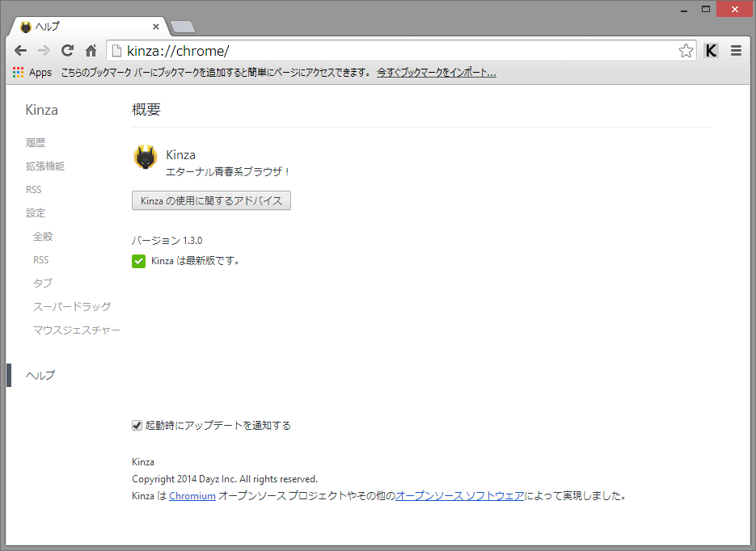Click the back navigation arrow
Viewport: 756px width, 551px height.
coord(20,49)
